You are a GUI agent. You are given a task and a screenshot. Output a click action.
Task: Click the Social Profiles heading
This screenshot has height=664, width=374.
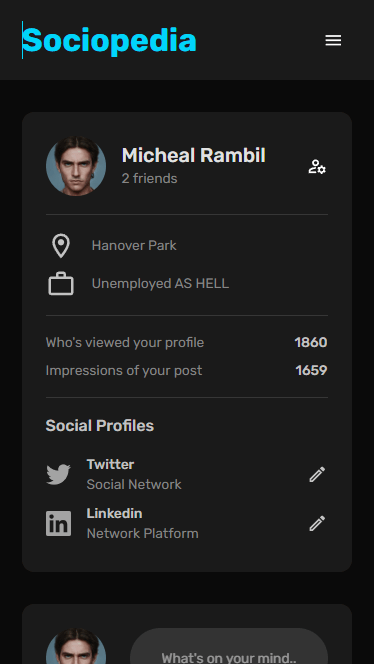100,426
